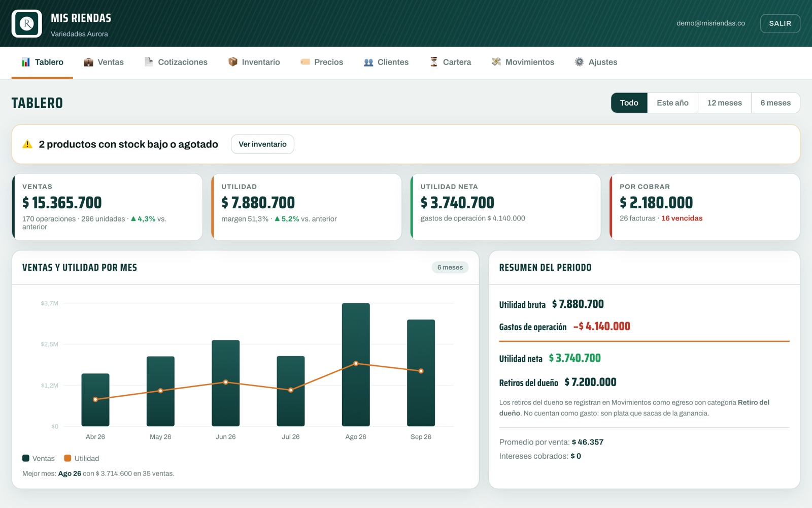812x508 pixels.
Task: Select the Todo period filter
Action: click(x=629, y=103)
